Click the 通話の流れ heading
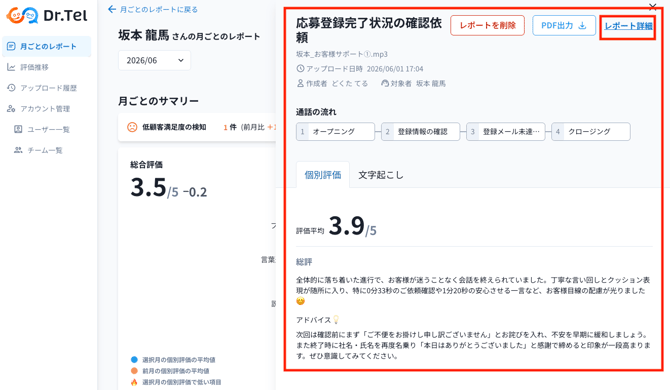 [x=316, y=112]
